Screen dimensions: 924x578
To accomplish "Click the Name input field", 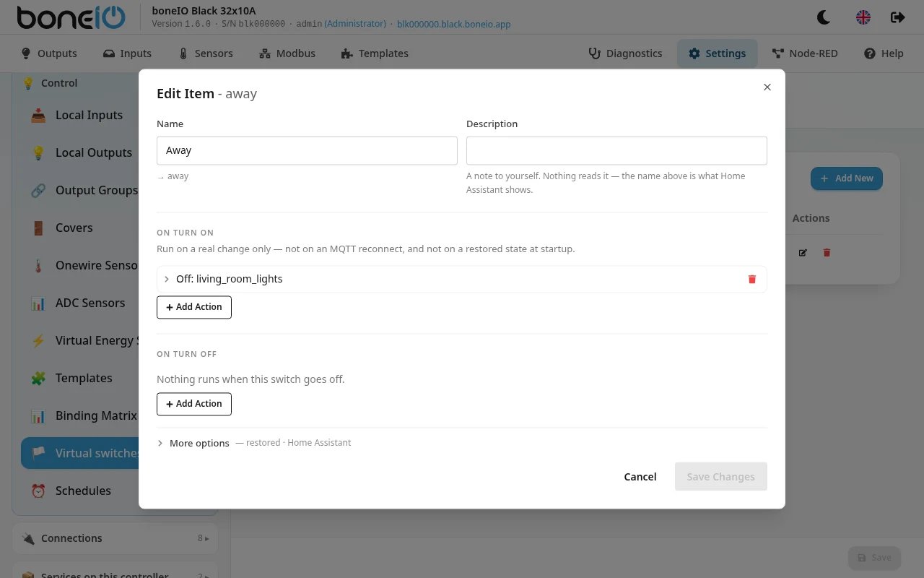I will [307, 150].
